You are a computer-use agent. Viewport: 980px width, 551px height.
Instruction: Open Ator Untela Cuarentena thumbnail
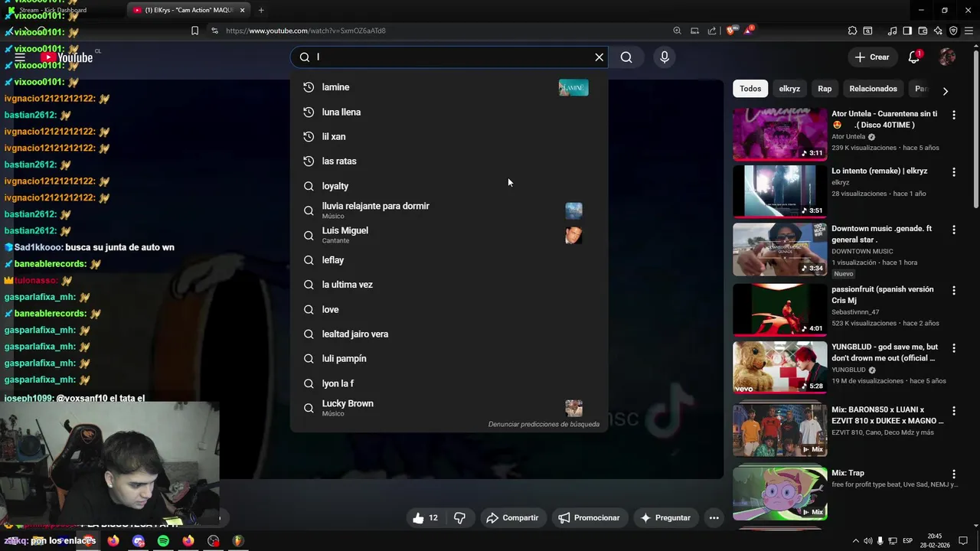779,134
